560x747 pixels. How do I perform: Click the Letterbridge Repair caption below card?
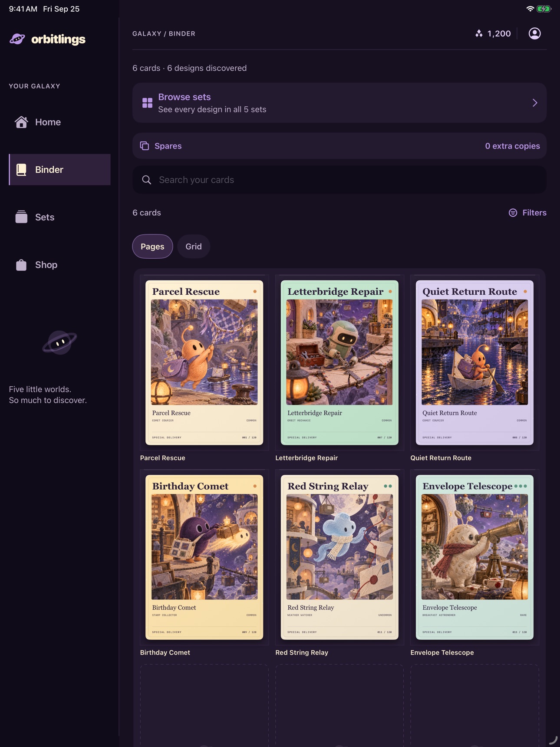coord(306,458)
